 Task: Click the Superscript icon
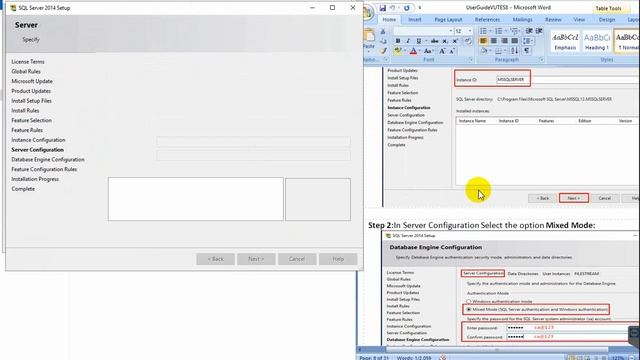[455, 41]
